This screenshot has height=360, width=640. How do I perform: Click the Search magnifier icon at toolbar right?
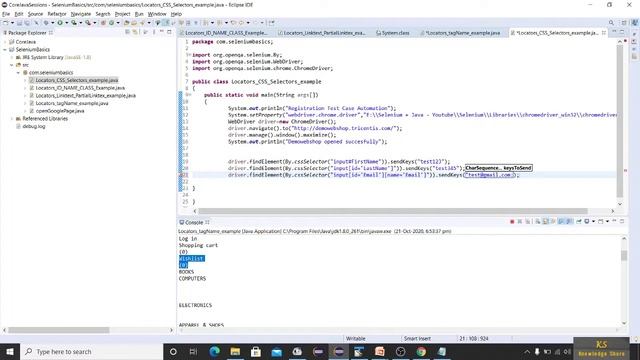611,23
